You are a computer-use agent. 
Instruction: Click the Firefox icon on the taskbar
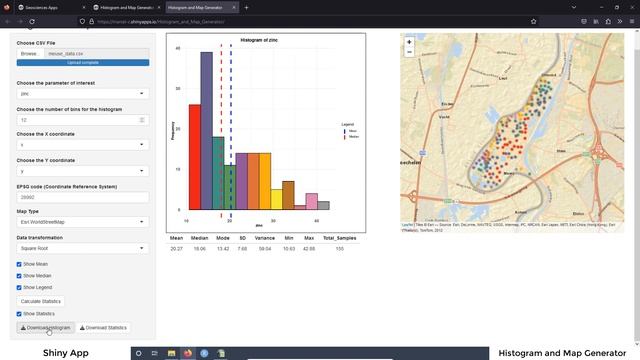(188, 353)
